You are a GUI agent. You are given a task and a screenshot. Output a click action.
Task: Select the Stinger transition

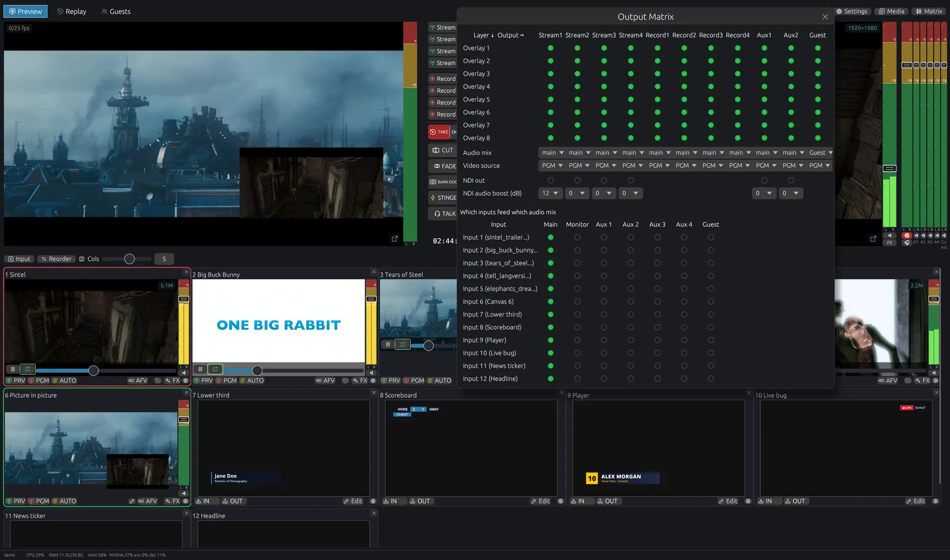[443, 198]
